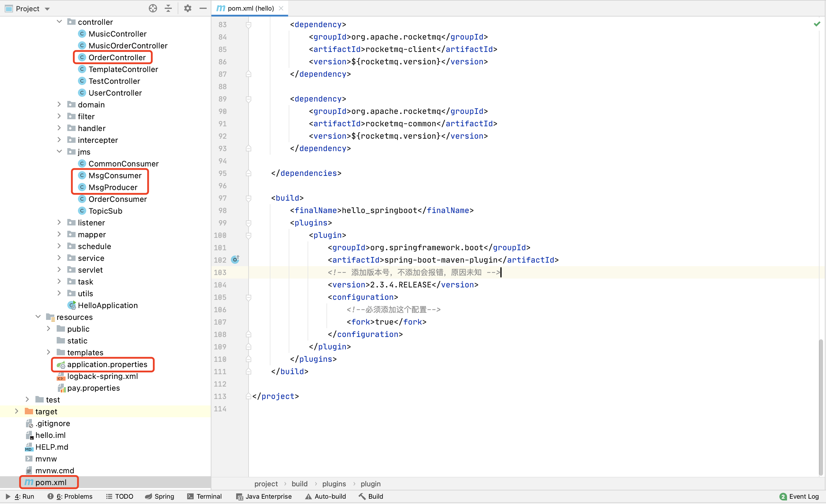Fold the dependency block at line 83

pos(248,24)
